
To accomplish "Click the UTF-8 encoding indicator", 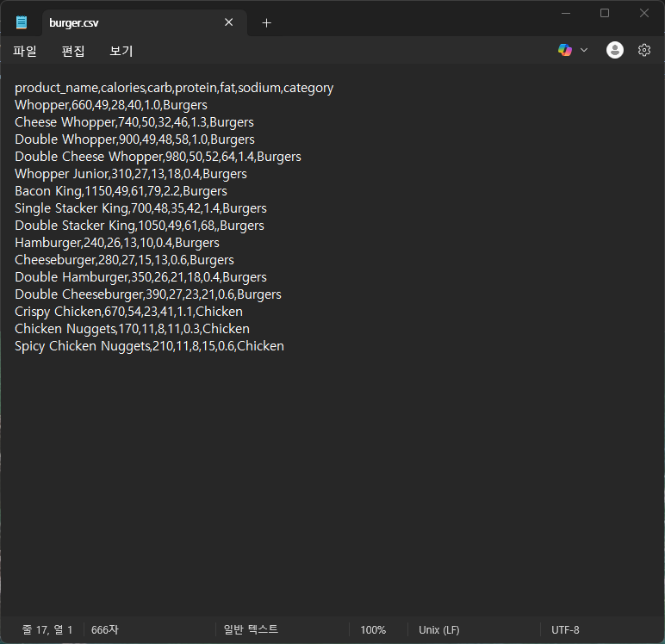I will click(x=565, y=630).
